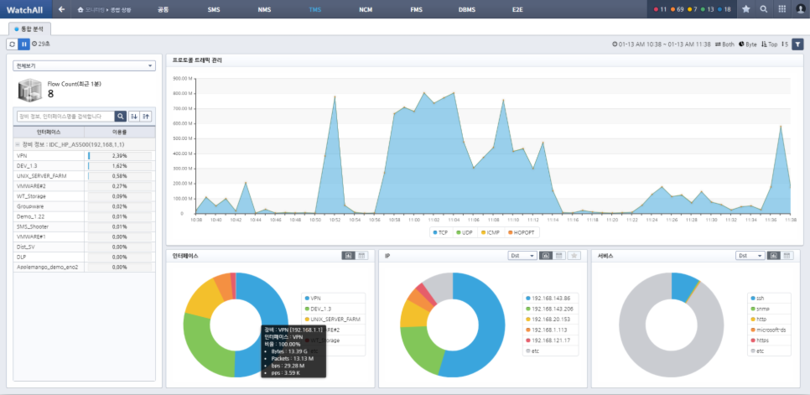Collapse the IDC_HP_A5500 device group
Image resolution: width=810 pixels, height=395 pixels.
coord(18,145)
